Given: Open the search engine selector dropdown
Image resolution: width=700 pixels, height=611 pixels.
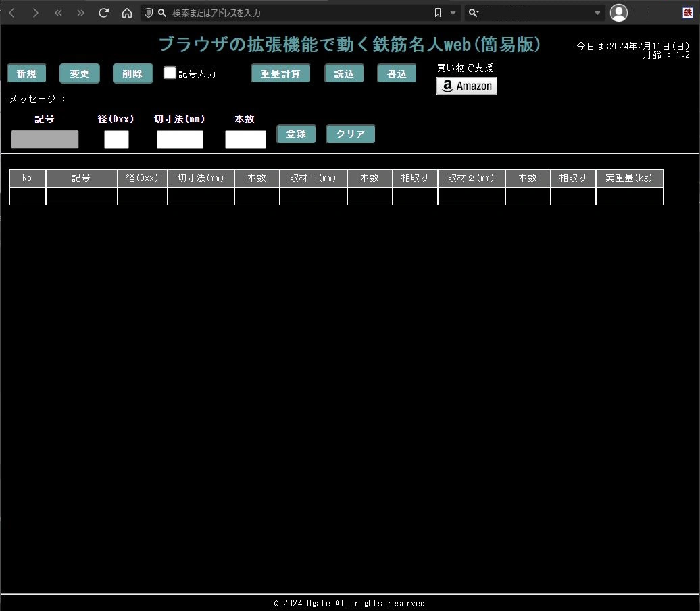Looking at the screenshot, I should coord(474,13).
